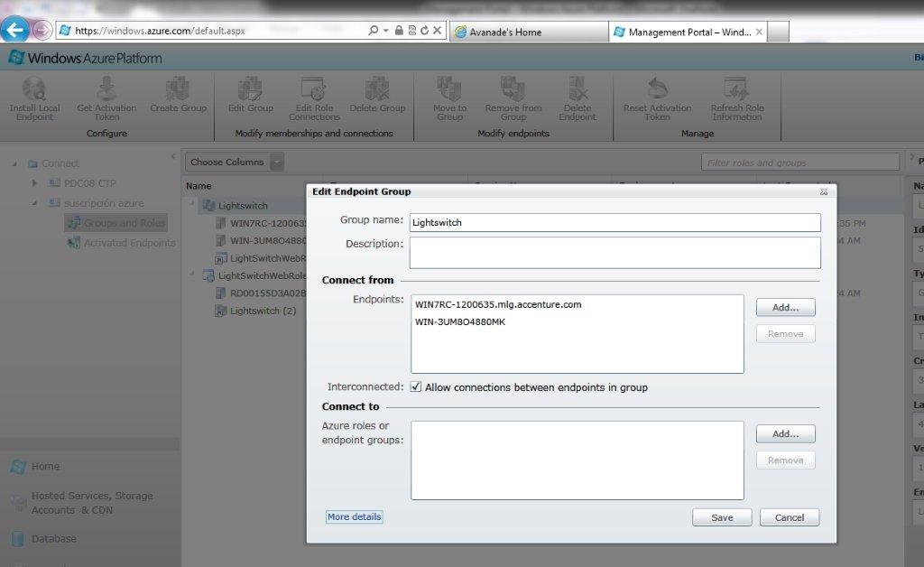This screenshot has width=924, height=567.
Task: Click the Remove from Group ribbon icon
Action: pos(513,88)
